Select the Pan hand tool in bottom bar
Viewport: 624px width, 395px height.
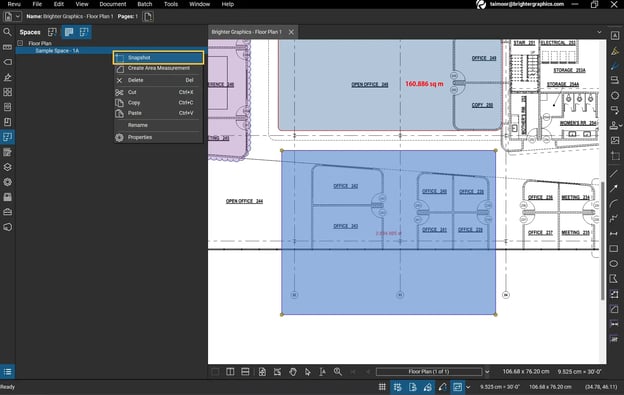(293, 372)
